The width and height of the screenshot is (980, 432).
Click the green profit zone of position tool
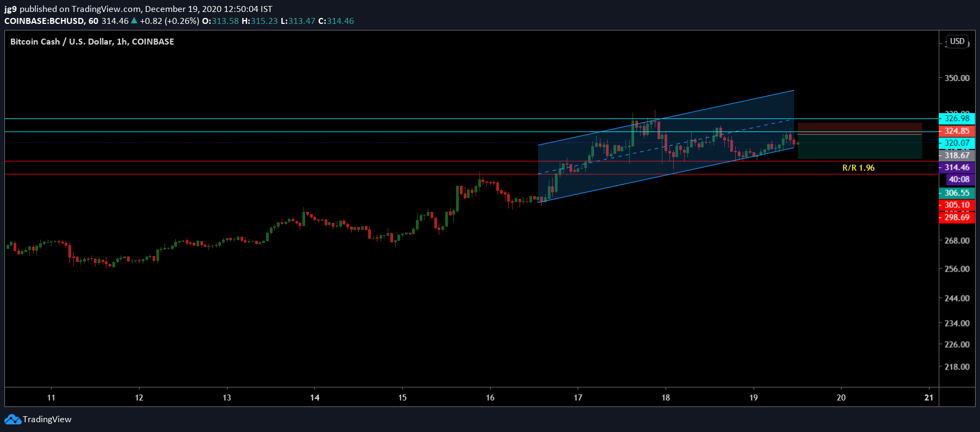(859, 147)
